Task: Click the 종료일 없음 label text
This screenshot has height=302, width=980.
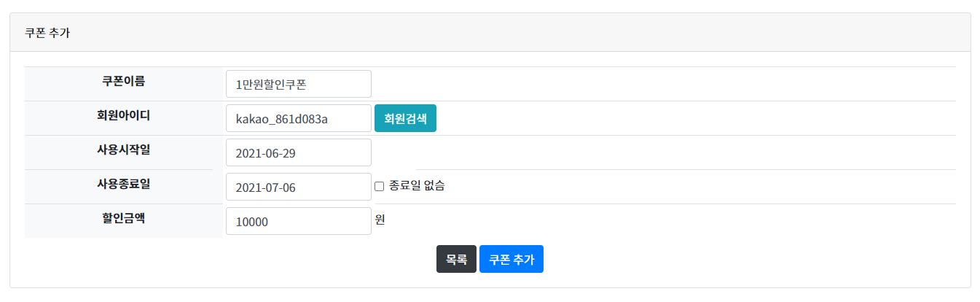Action: pos(417,186)
